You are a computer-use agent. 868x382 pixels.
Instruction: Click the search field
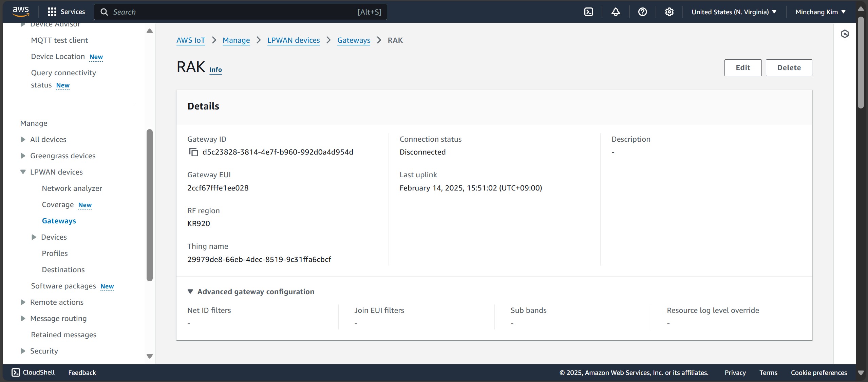[240, 12]
